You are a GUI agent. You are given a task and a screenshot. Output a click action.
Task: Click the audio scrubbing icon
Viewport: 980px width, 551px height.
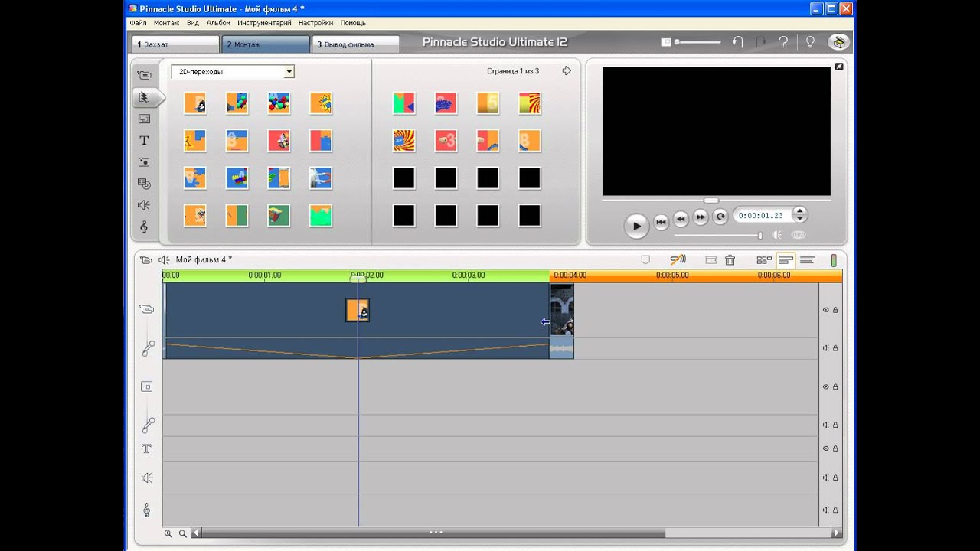click(678, 260)
